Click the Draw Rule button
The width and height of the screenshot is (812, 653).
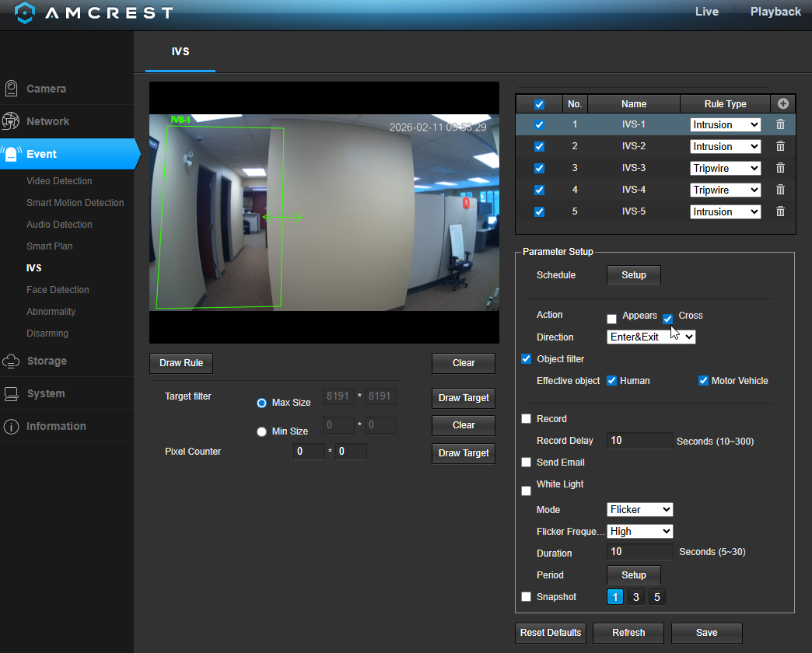181,363
